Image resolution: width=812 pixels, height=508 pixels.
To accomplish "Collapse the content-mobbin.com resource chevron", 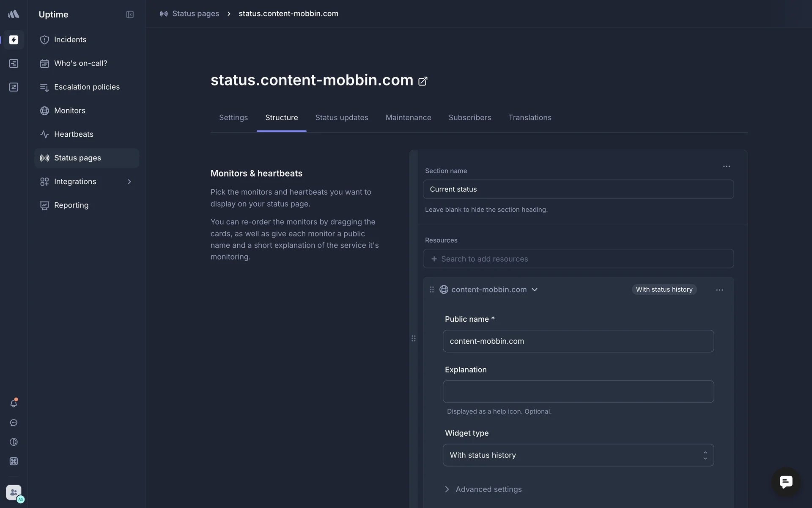I will pyautogui.click(x=535, y=290).
